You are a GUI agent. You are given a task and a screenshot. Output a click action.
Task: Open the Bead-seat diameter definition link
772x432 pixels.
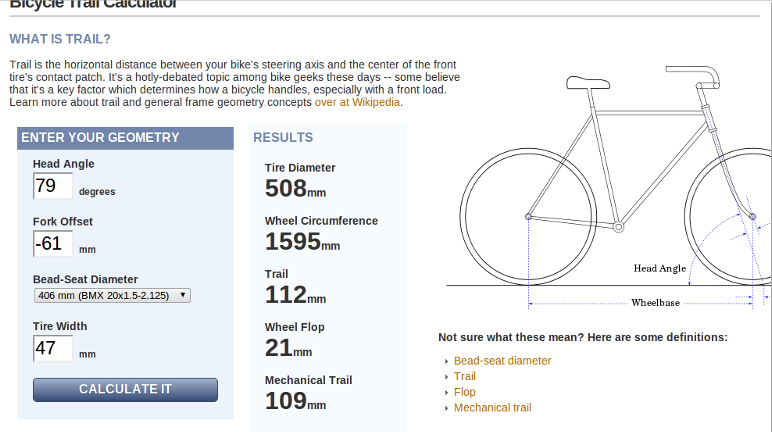pos(502,361)
